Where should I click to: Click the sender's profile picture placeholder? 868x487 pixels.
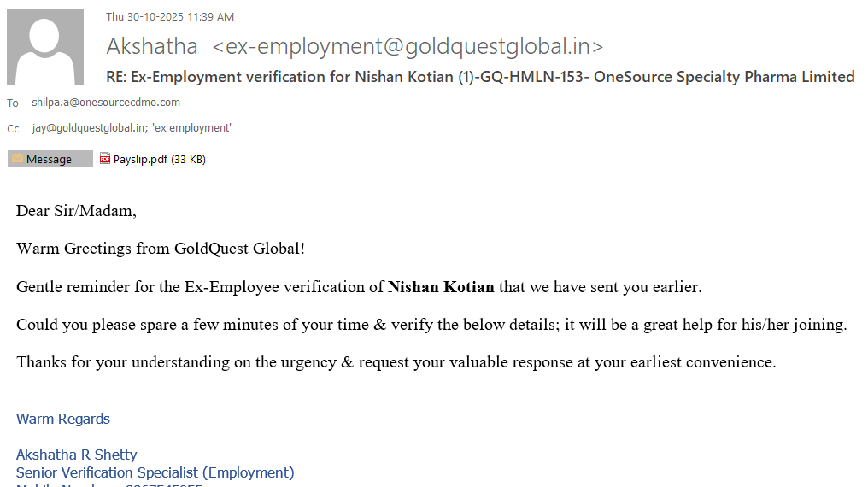tap(45, 47)
